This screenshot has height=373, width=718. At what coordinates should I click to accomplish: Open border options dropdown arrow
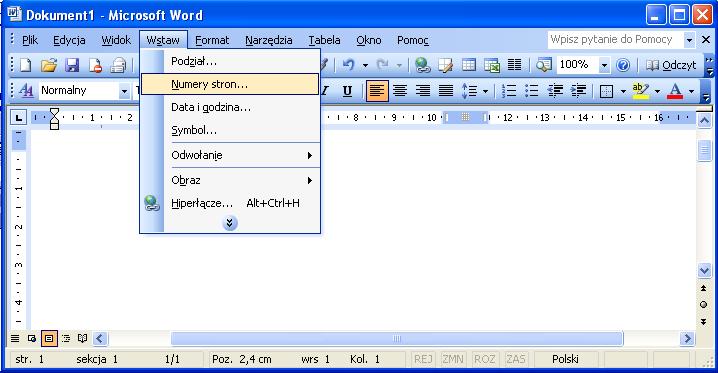point(623,91)
